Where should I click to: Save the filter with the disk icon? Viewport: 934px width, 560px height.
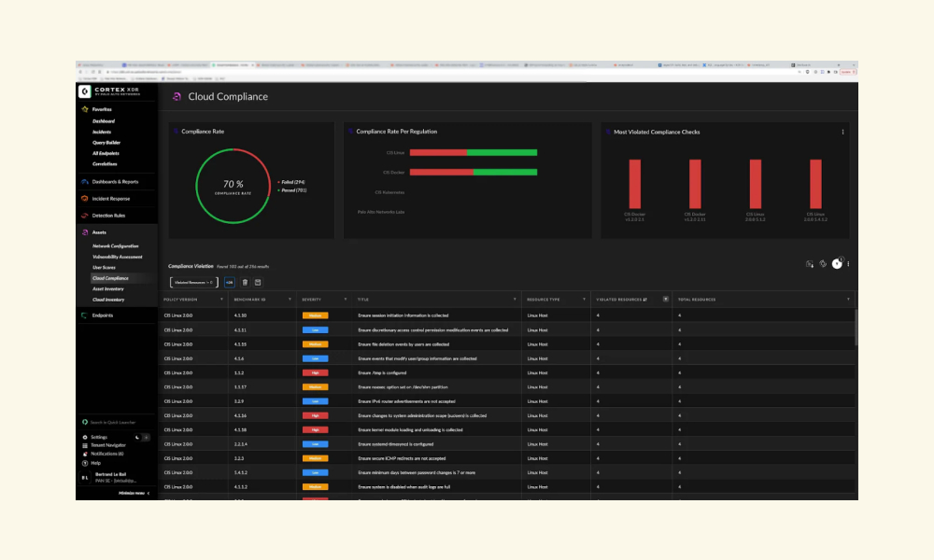coord(258,283)
